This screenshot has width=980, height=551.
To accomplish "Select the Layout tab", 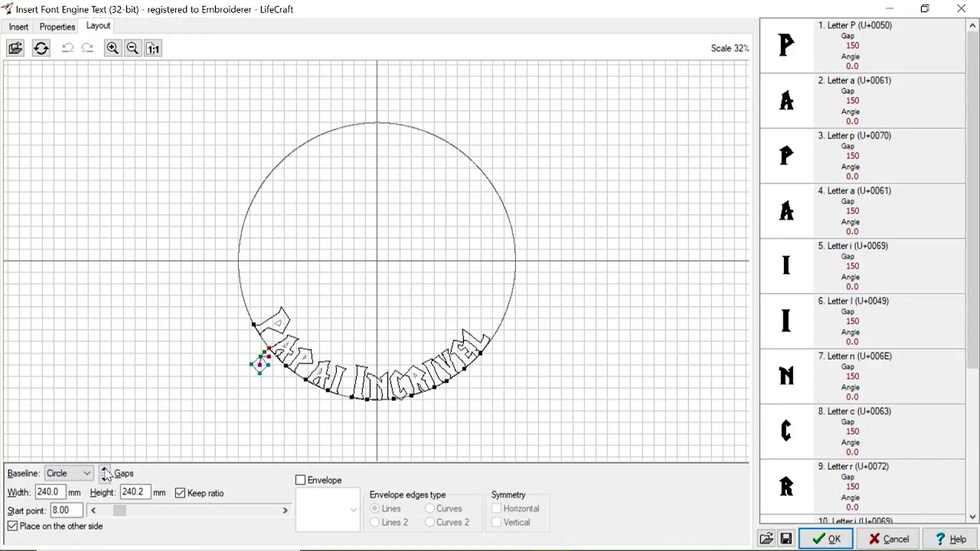I will (98, 26).
